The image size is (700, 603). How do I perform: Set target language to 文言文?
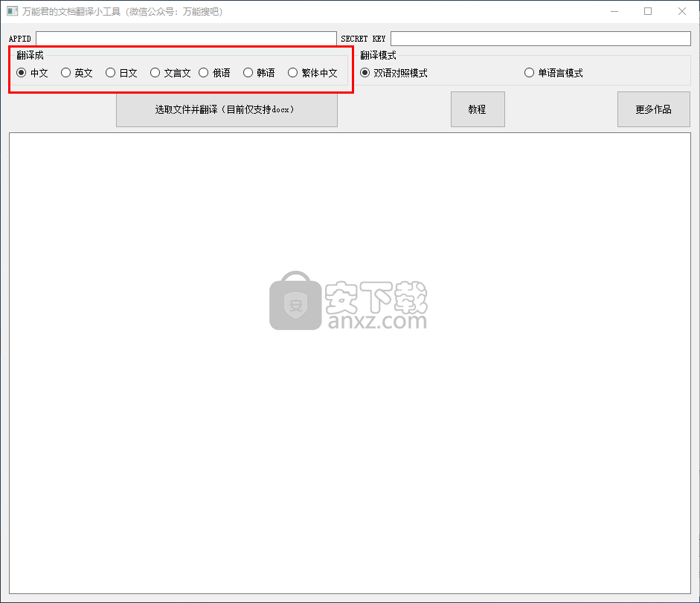[x=155, y=73]
